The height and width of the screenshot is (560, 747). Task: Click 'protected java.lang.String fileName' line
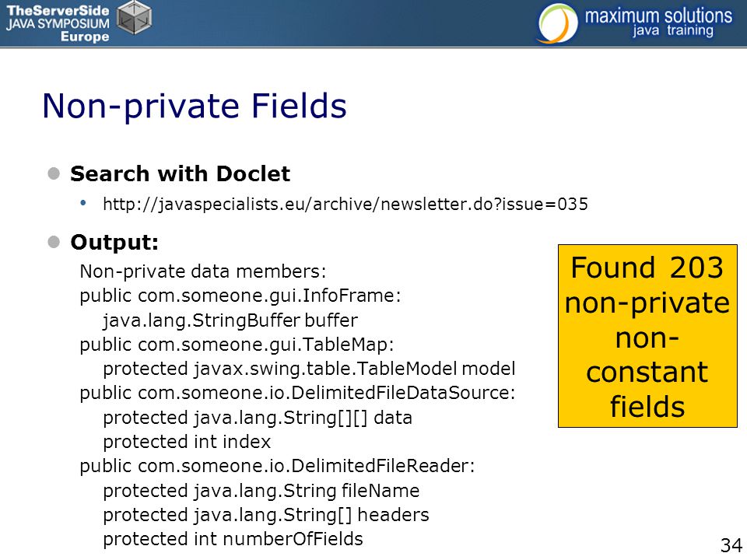click(261, 491)
